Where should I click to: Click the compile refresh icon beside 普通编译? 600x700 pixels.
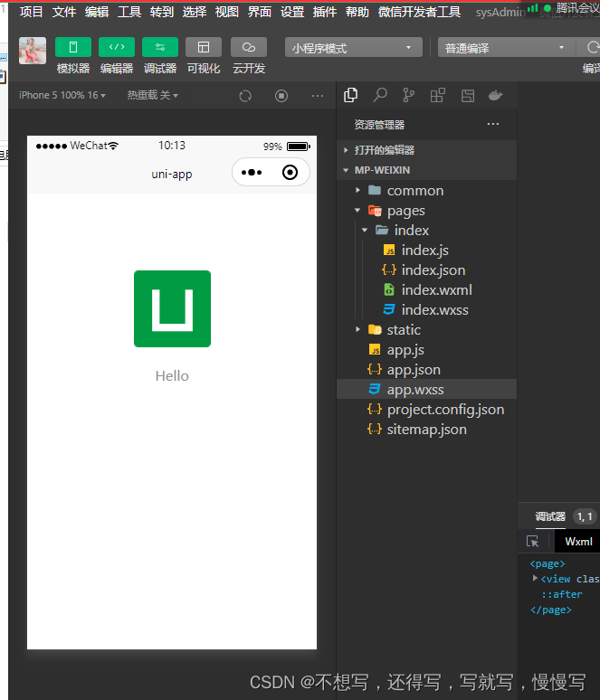[x=593, y=47]
